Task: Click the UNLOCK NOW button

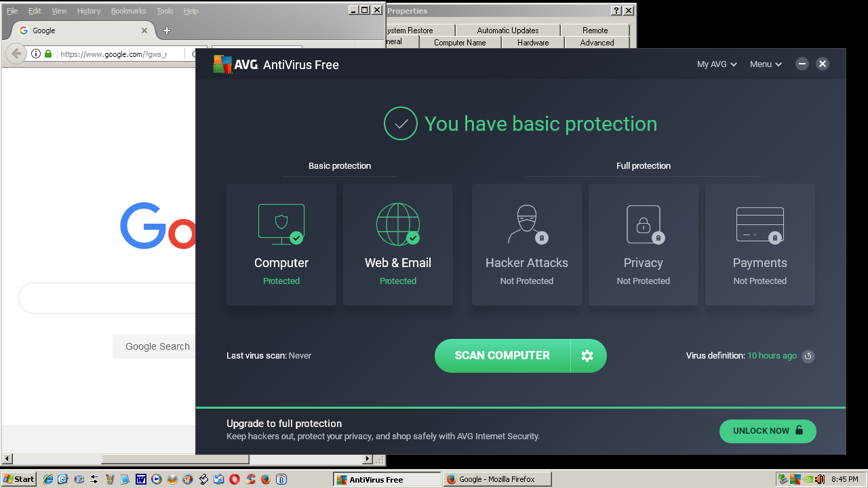Action: point(768,431)
